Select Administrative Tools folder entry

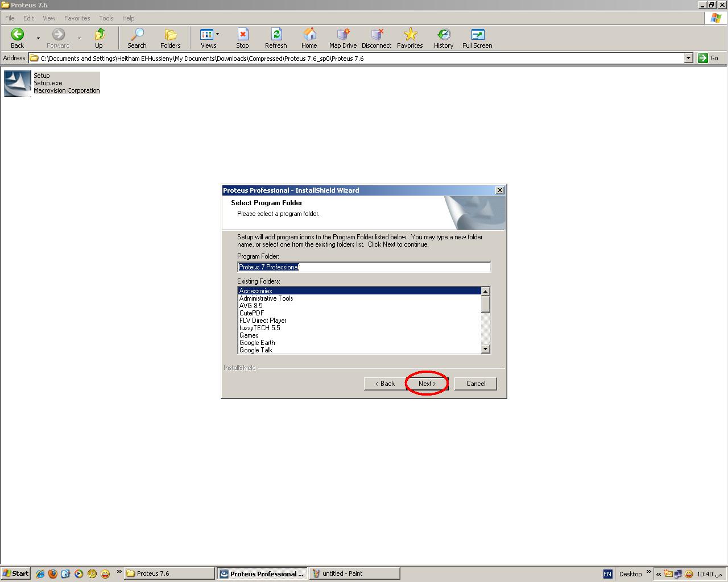point(359,298)
